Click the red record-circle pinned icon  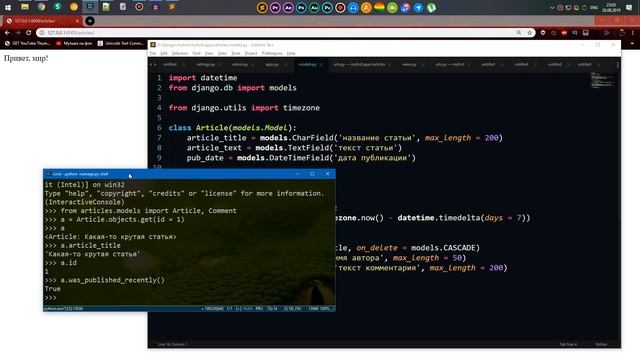click(x=340, y=7)
